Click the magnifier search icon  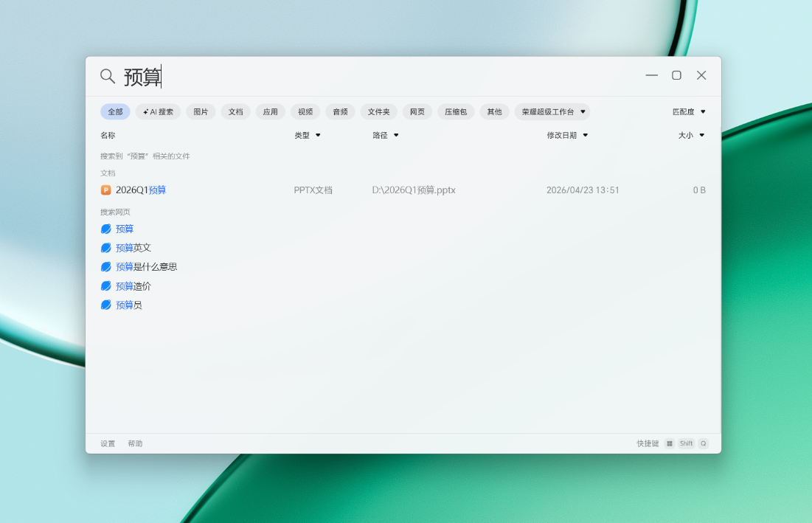pos(108,76)
